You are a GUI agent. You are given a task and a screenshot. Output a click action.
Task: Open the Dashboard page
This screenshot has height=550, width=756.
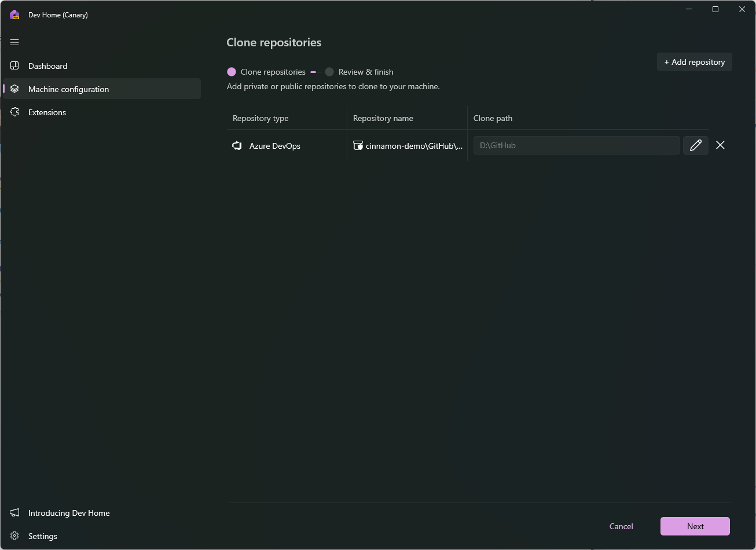48,66
